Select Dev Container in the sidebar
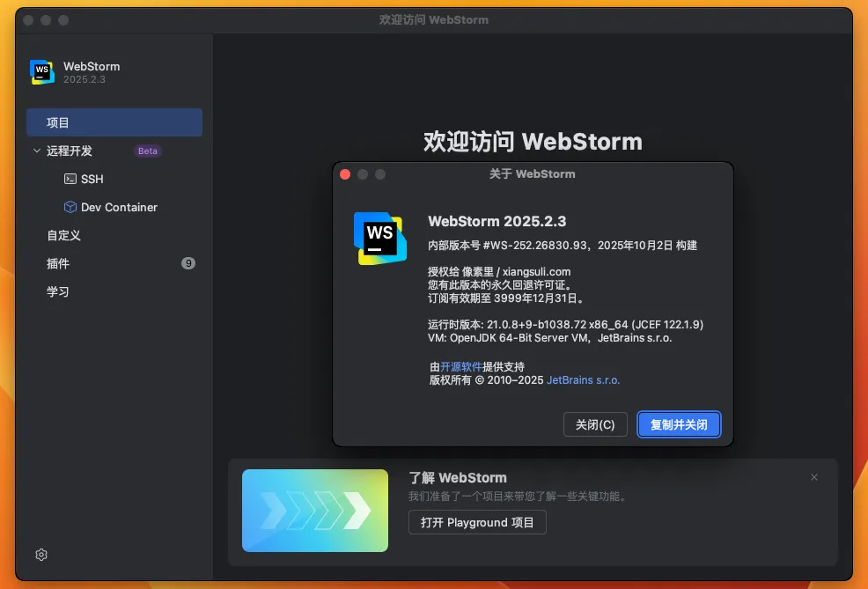868x589 pixels. tap(119, 207)
